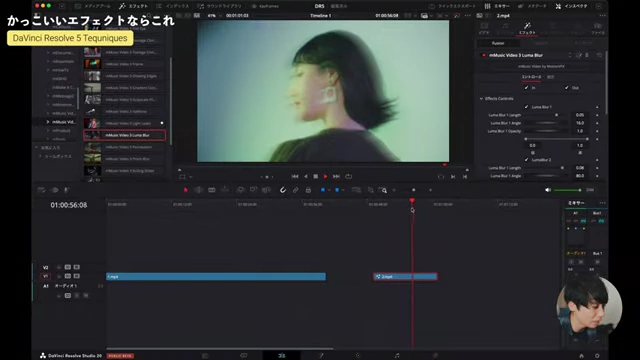The image size is (640, 360).
Task: Toggle the インスペクタ (Inspector) panel button
Action: (x=571, y=6)
